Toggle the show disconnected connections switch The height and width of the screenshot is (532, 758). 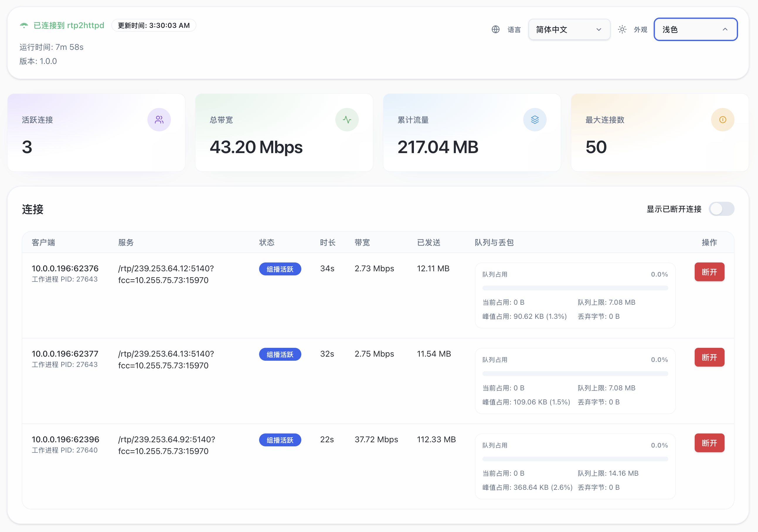tap(721, 209)
